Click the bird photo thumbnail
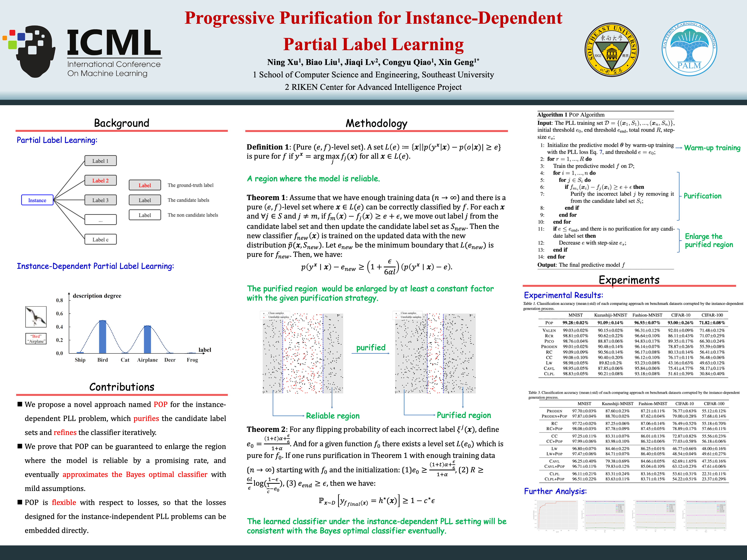 [36, 317]
